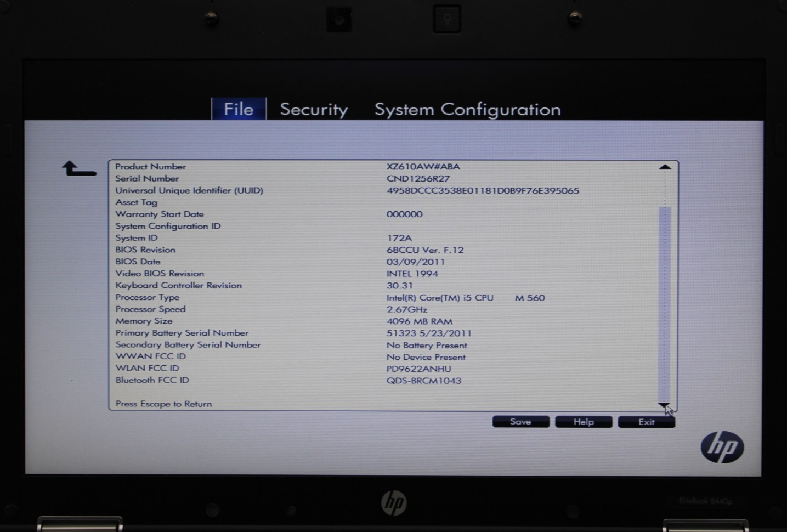Click BIOS date value 03/09/2011
The width and height of the screenshot is (787, 532).
(416, 262)
